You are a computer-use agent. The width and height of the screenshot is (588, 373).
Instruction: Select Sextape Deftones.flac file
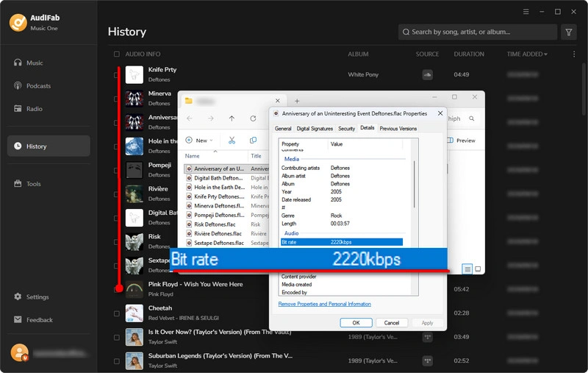(x=215, y=243)
